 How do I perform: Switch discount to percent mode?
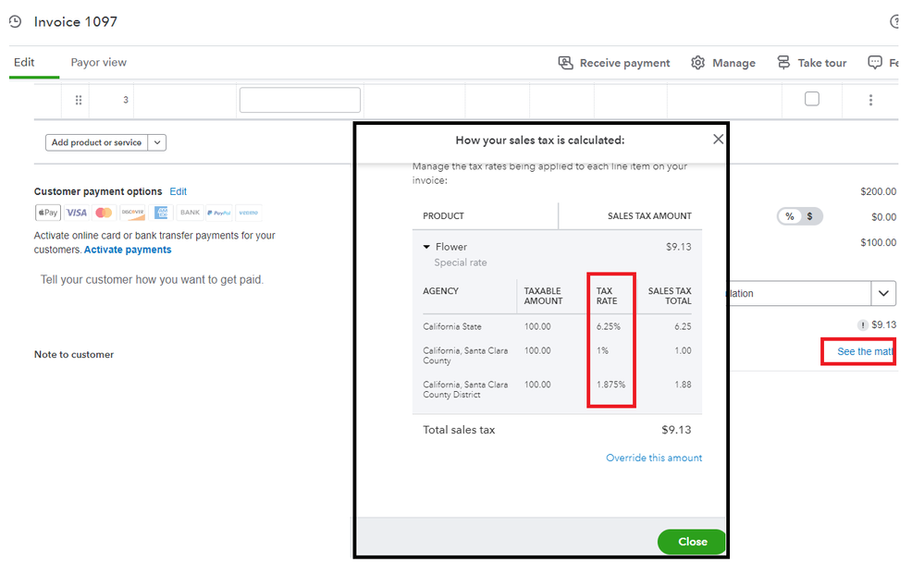click(789, 216)
